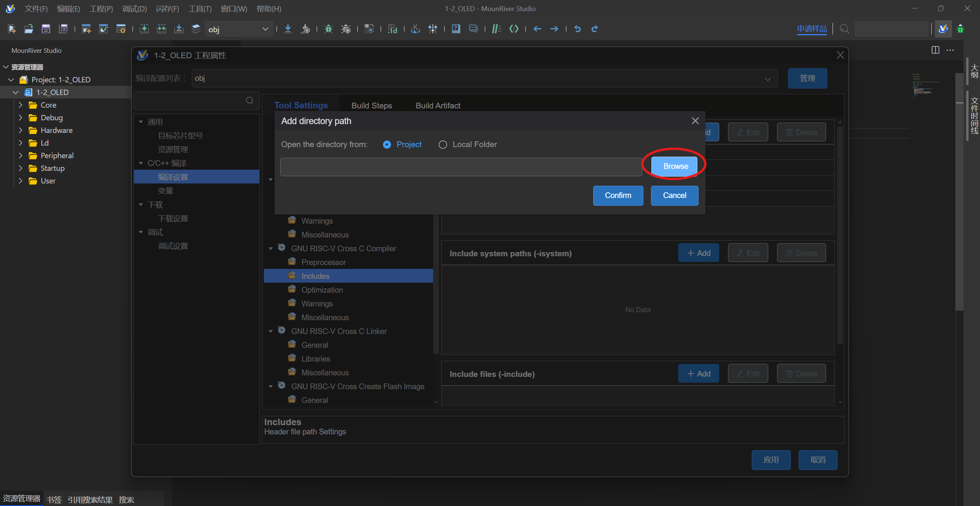Click the Open Folder toolbar icon

(x=29, y=29)
